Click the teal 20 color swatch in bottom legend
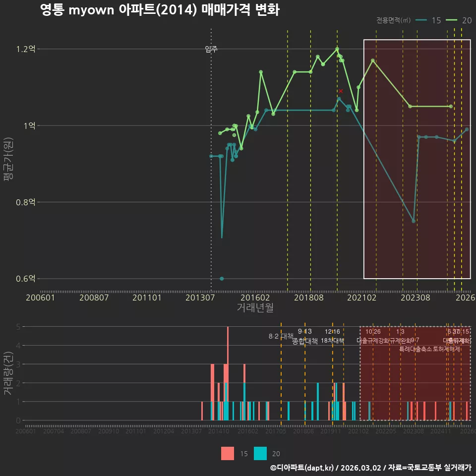 point(260,454)
